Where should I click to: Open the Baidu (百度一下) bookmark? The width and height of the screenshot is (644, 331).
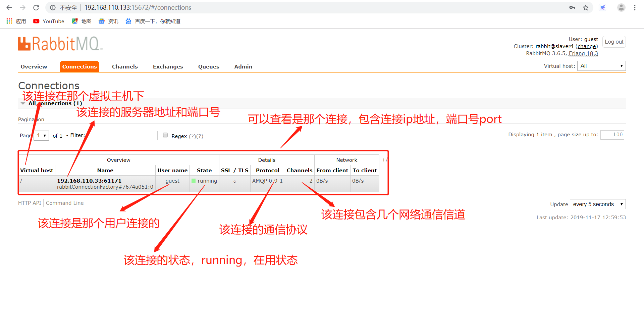[153, 21]
